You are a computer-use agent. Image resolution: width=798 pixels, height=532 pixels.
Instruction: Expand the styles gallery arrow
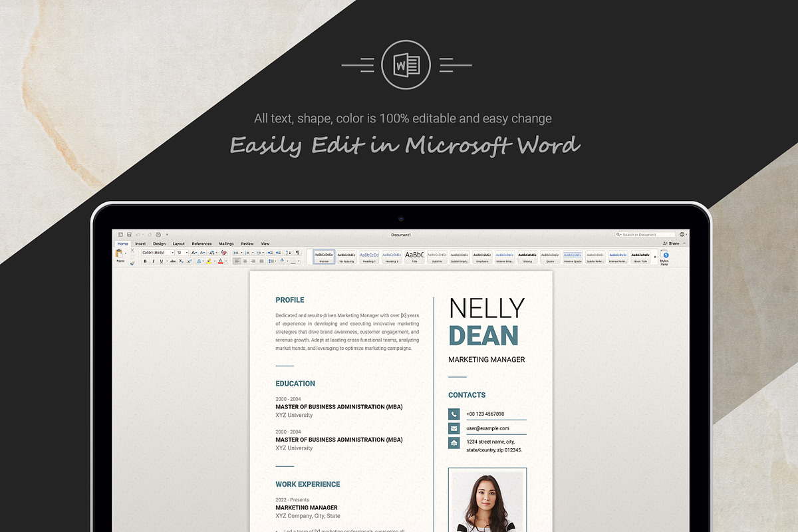click(655, 257)
